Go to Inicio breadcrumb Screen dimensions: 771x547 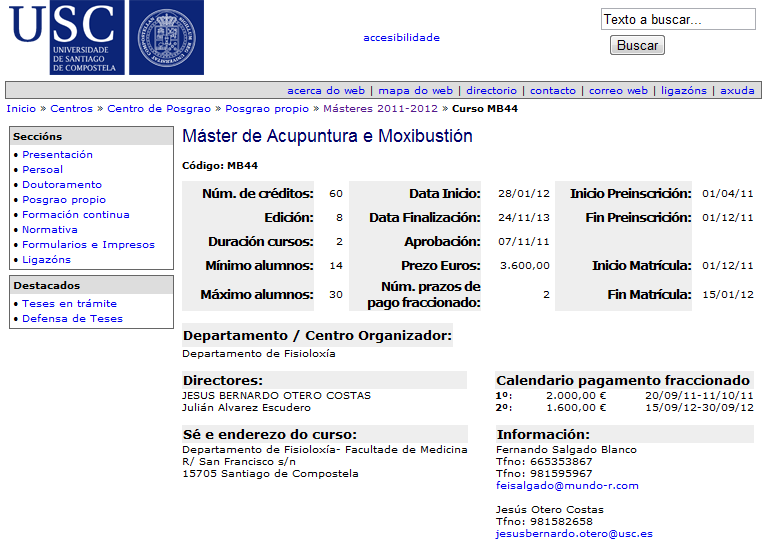tap(21, 109)
